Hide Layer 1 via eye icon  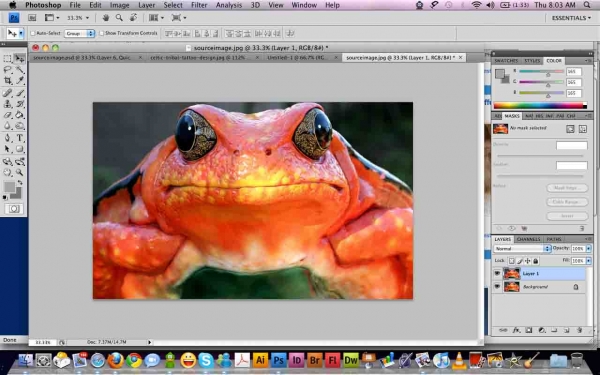click(x=497, y=274)
